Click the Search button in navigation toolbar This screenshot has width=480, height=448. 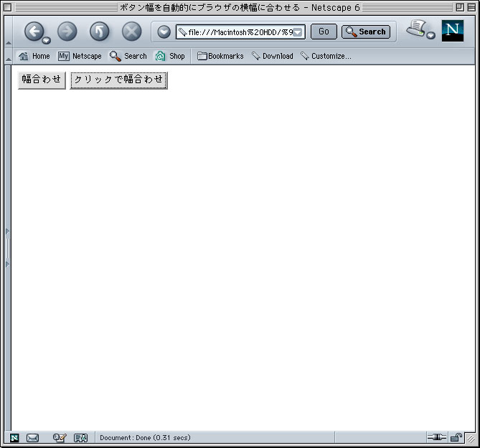click(x=366, y=32)
